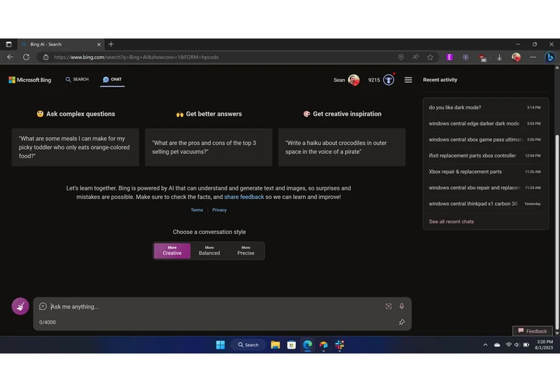Screen dimensions: 560x392
Task: Open the Privacy link
Action: click(x=219, y=210)
